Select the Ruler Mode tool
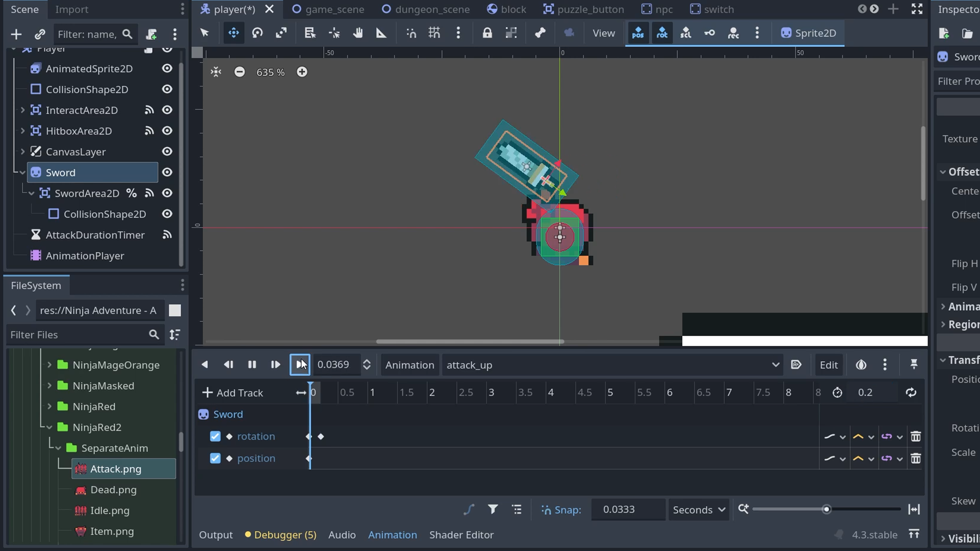The image size is (980, 551). 381,33
